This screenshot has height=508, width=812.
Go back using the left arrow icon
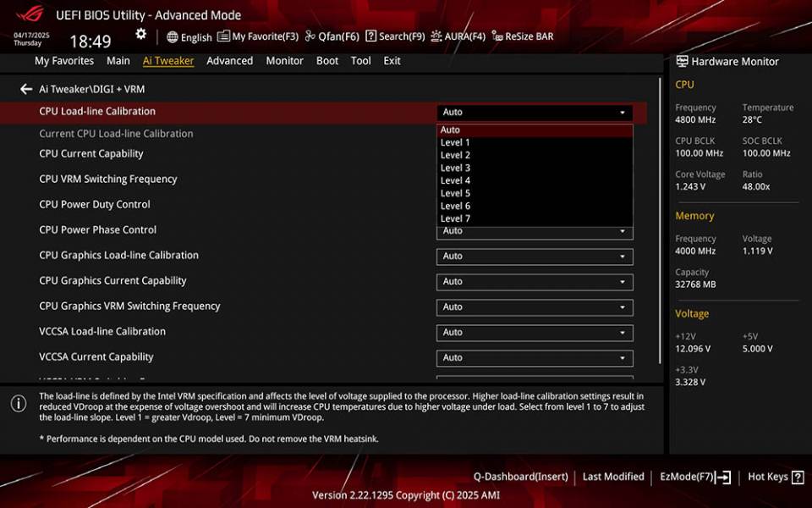click(26, 89)
